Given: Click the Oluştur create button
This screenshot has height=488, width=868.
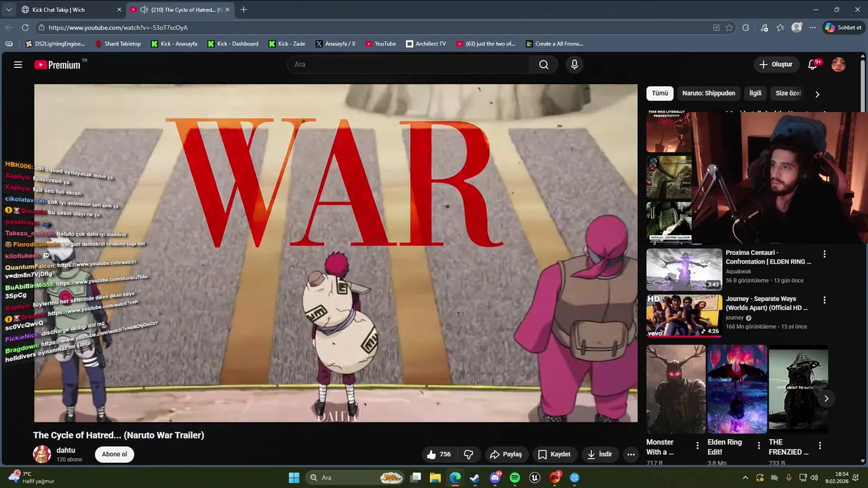Looking at the screenshot, I should pyautogui.click(x=776, y=64).
